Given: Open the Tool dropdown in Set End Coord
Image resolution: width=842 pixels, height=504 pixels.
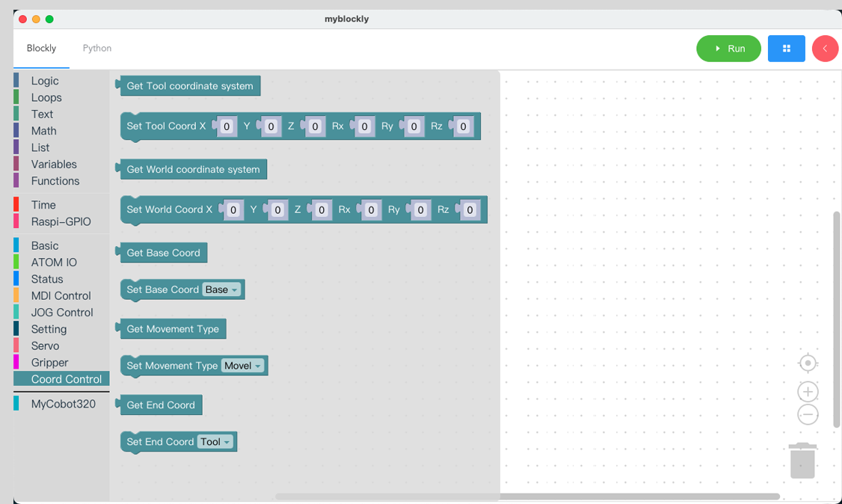Looking at the screenshot, I should click(x=216, y=442).
